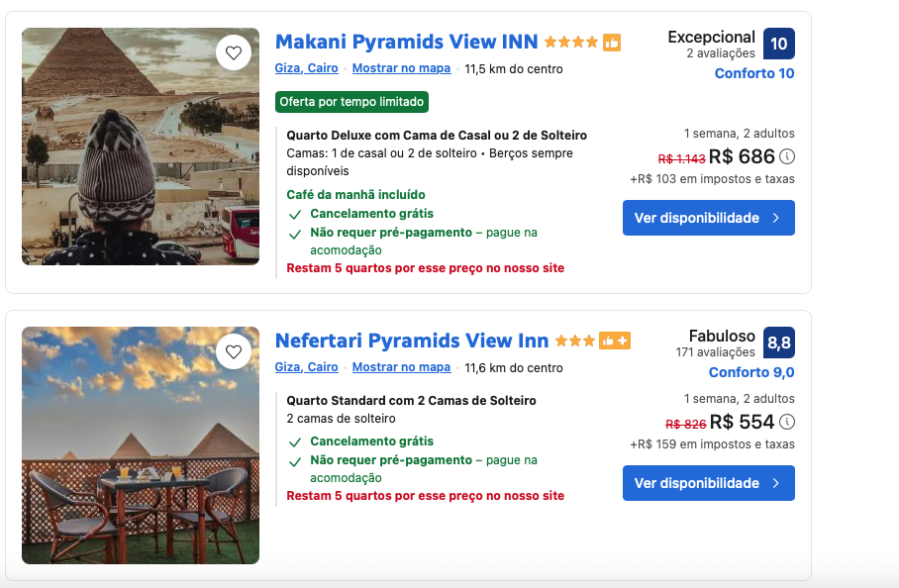Open Nefertari Pyramids View Inn hotel page
Image resolution: width=899 pixels, height=588 pixels.
(411, 341)
